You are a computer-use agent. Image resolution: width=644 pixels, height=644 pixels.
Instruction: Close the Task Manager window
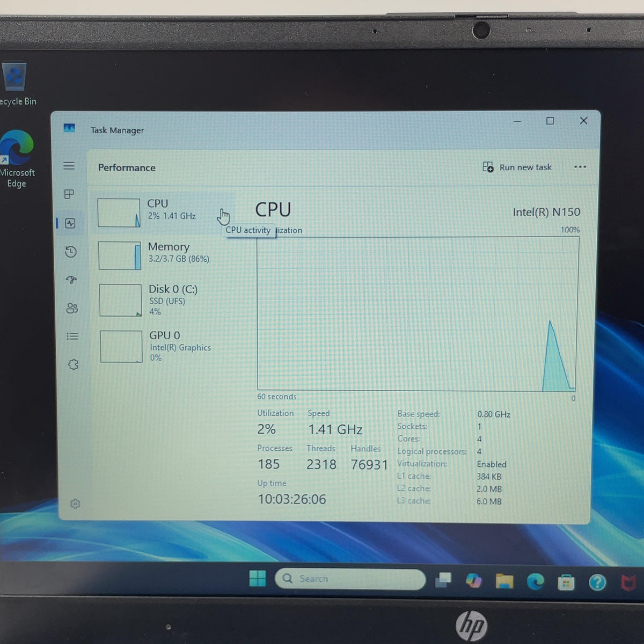pos(583,121)
